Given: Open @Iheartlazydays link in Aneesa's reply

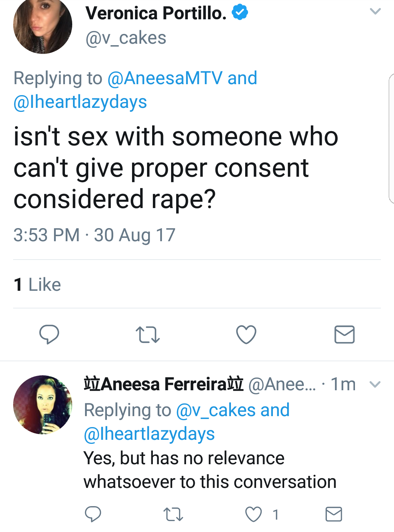Looking at the screenshot, I should (x=149, y=434).
